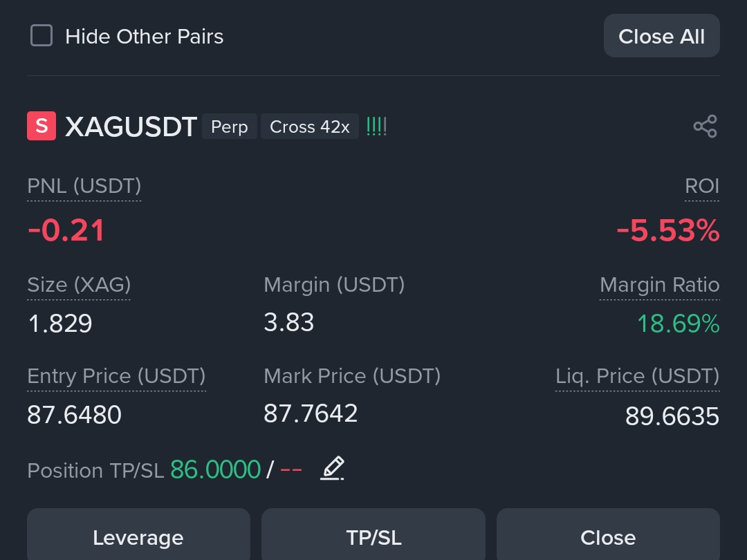The height and width of the screenshot is (560, 747).
Task: Click the Close All button
Action: click(x=662, y=36)
